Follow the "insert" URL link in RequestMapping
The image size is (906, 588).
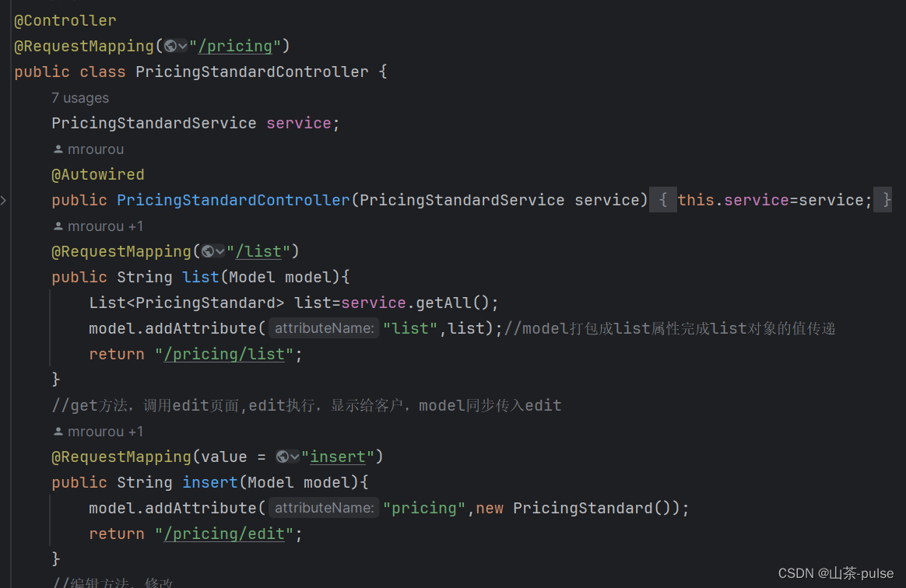coord(338,457)
